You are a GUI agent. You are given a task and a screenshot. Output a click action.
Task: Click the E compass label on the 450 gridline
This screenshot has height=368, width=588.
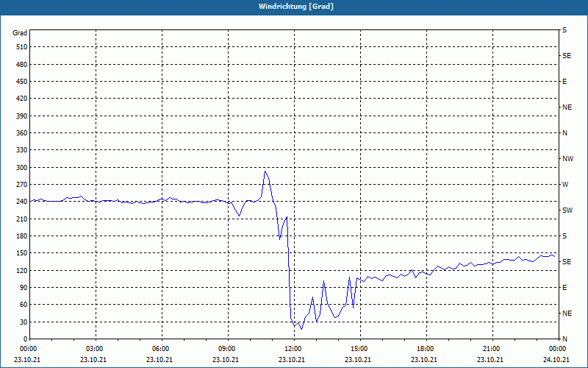pyautogui.click(x=564, y=82)
